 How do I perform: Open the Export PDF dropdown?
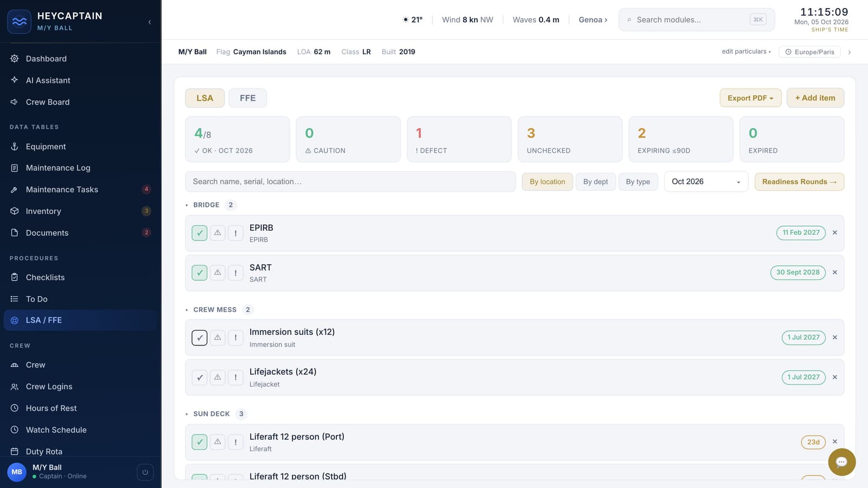coord(750,98)
